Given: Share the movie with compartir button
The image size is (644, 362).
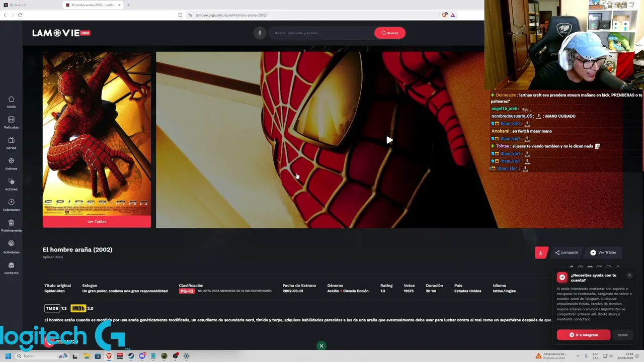Looking at the screenshot, I should [567, 252].
